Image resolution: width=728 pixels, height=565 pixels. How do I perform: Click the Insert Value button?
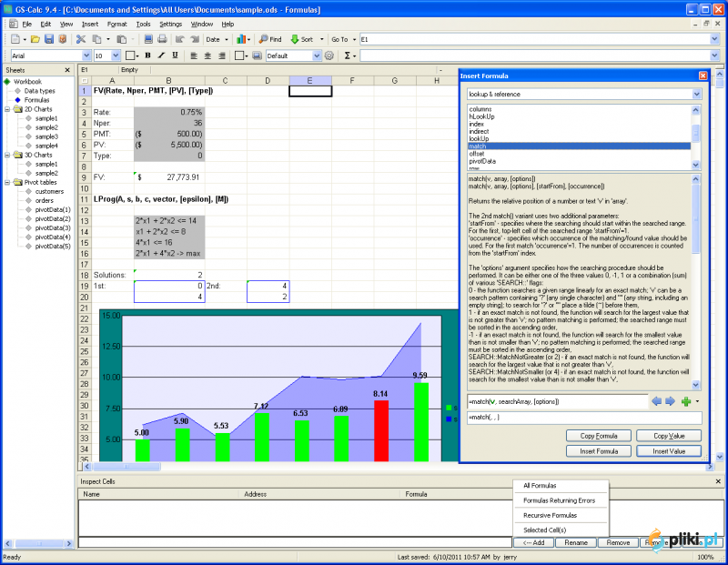click(x=669, y=451)
